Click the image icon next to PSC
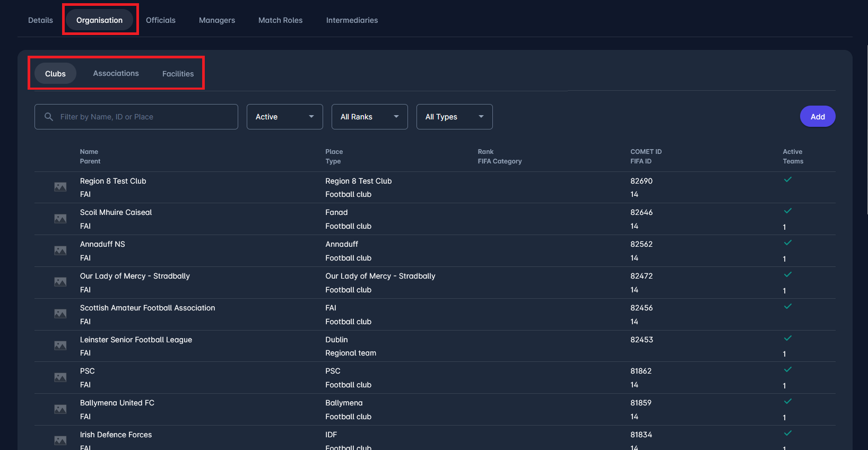Viewport: 868px width, 450px height. (60, 377)
